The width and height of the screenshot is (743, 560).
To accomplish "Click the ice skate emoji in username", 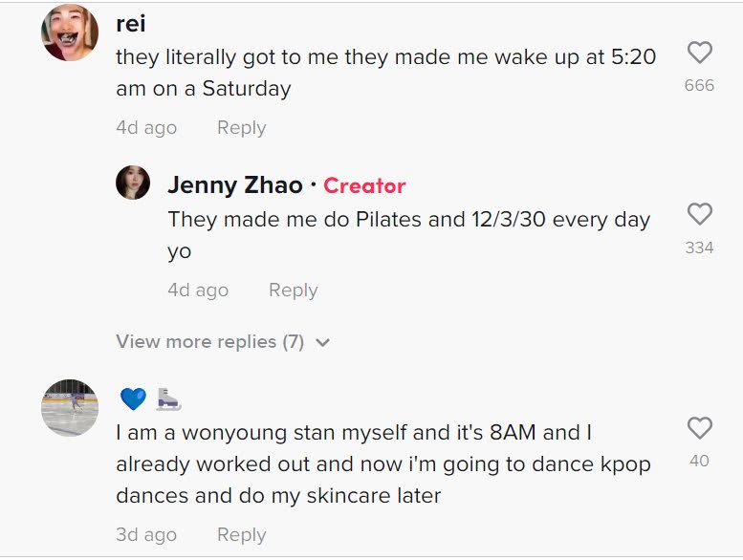I will pos(168,398).
